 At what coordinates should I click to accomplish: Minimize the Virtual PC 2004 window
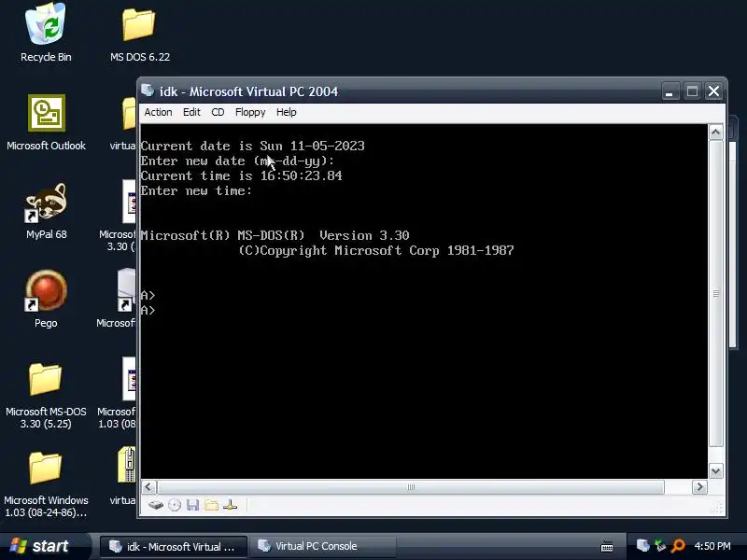pyautogui.click(x=669, y=91)
